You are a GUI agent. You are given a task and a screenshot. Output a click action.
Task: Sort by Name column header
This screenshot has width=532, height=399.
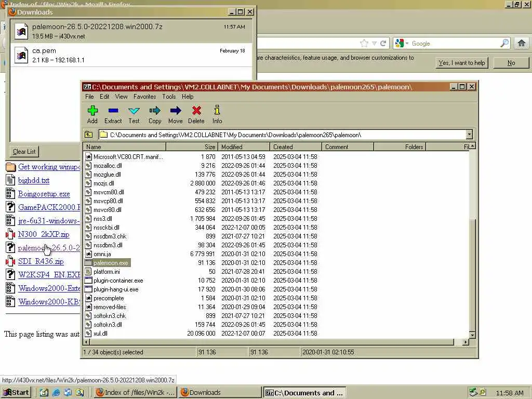[125, 147]
